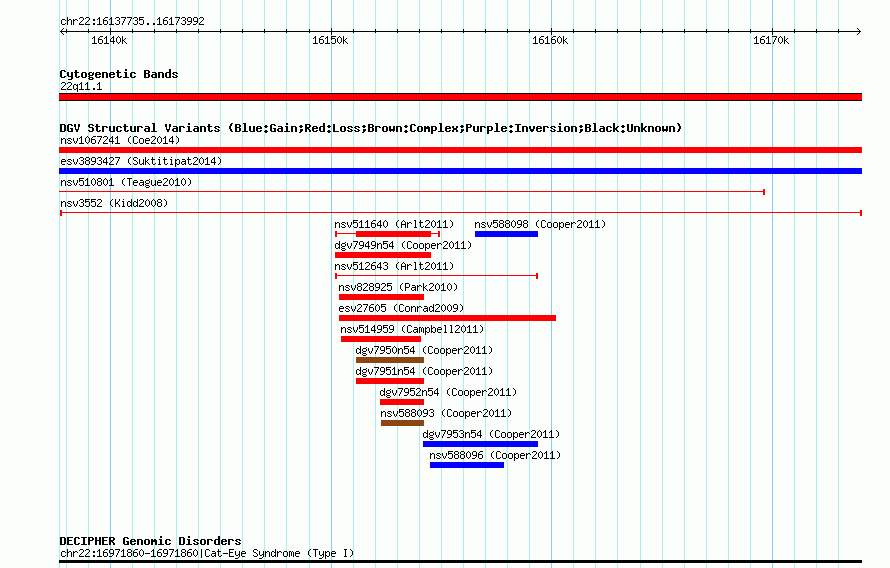The height and width of the screenshot is (568, 890).
Task: Click the nsv1067241 (Coe2014) label
Action: (120, 140)
